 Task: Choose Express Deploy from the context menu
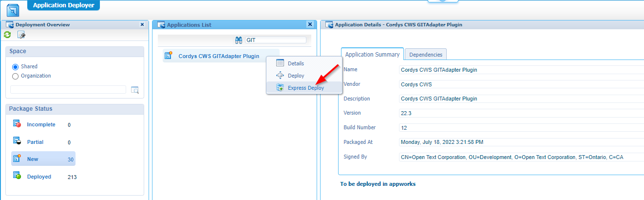[x=306, y=88]
